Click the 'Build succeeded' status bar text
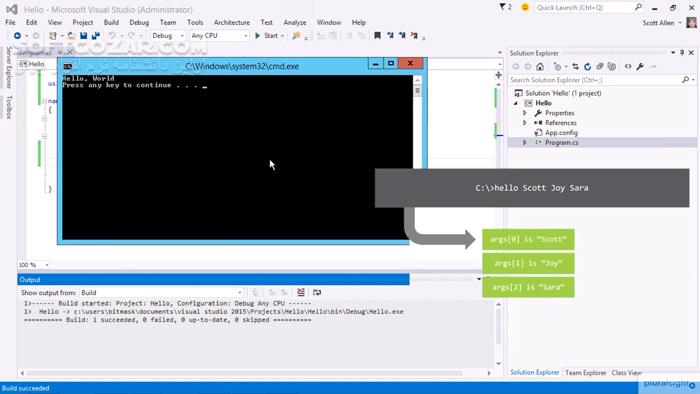This screenshot has height=394, width=700. click(x=25, y=388)
